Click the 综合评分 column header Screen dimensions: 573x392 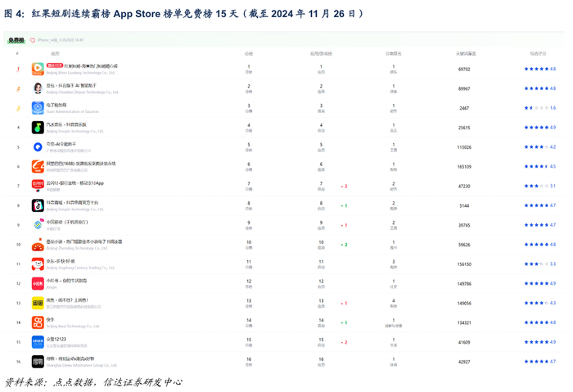point(538,54)
